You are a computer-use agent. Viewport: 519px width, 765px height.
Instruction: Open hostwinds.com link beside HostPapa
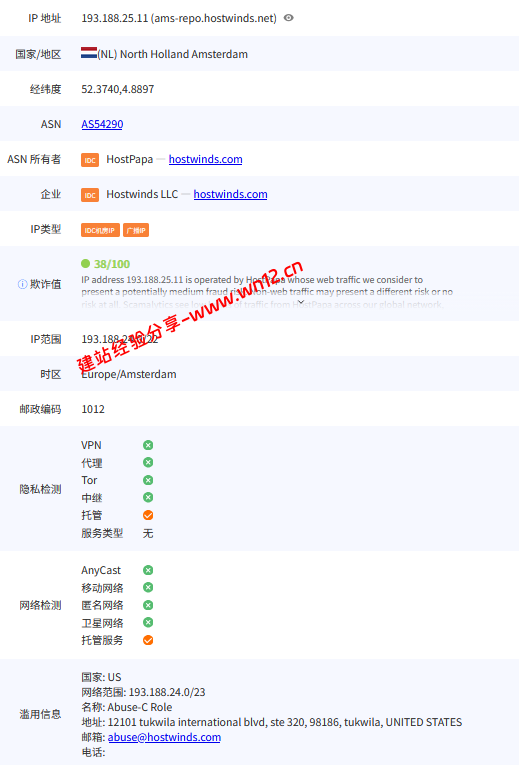pyautogui.click(x=205, y=160)
